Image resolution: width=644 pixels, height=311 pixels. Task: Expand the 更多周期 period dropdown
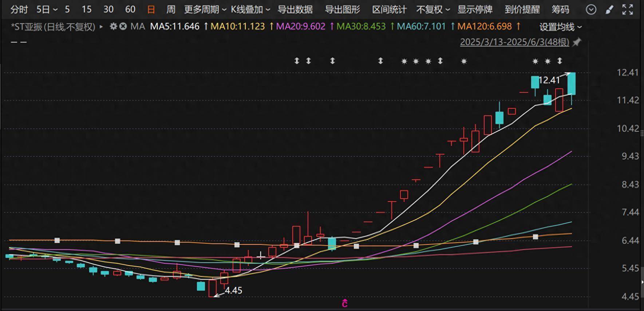(205, 9)
